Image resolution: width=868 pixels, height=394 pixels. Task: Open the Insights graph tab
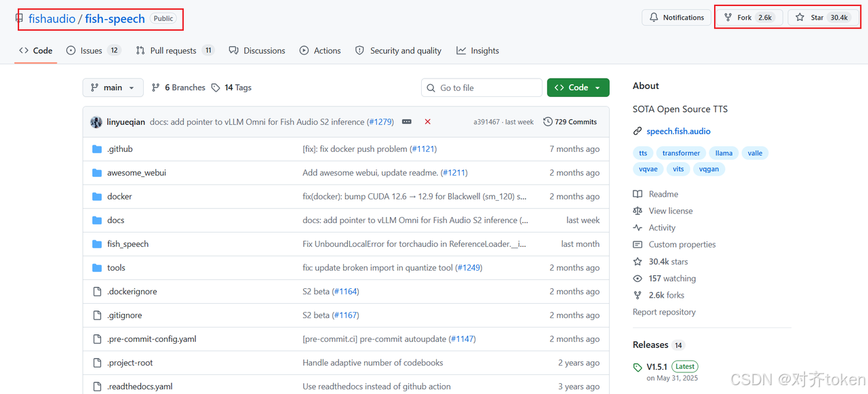(477, 51)
